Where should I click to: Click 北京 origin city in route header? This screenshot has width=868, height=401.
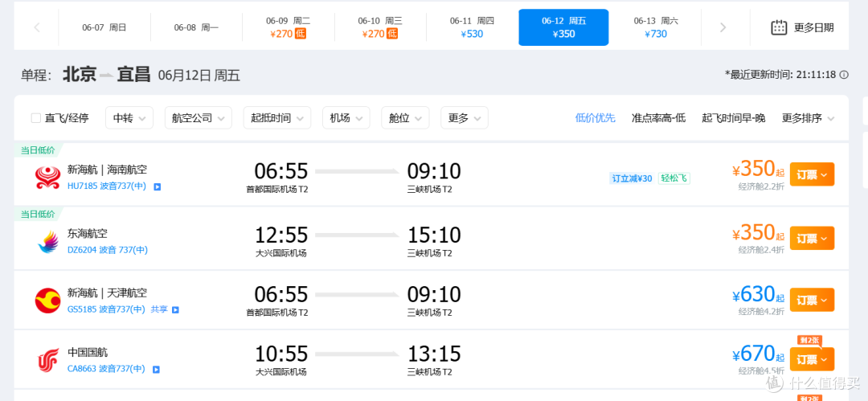[80, 75]
